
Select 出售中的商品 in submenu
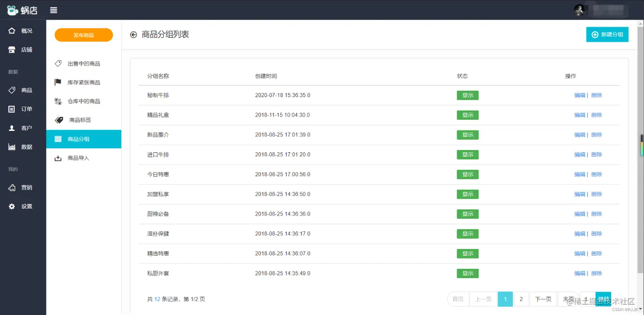84,64
